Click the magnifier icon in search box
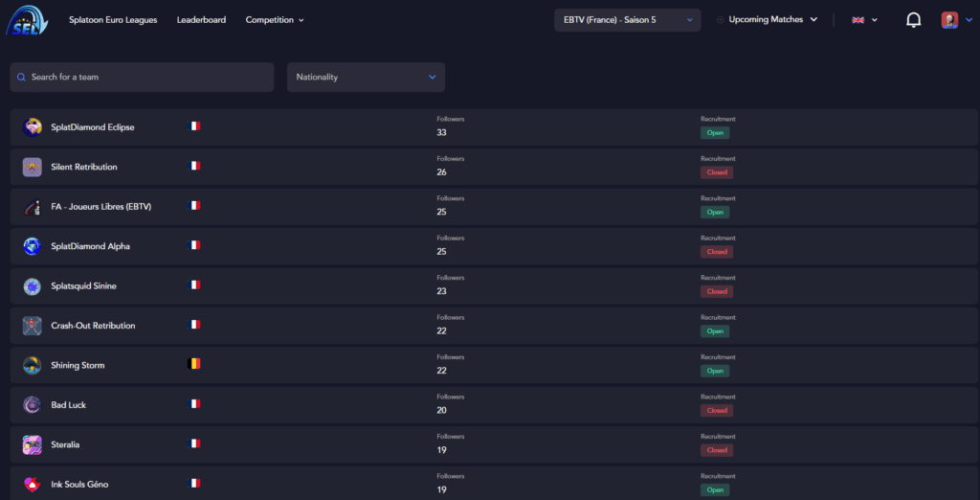 click(x=21, y=77)
